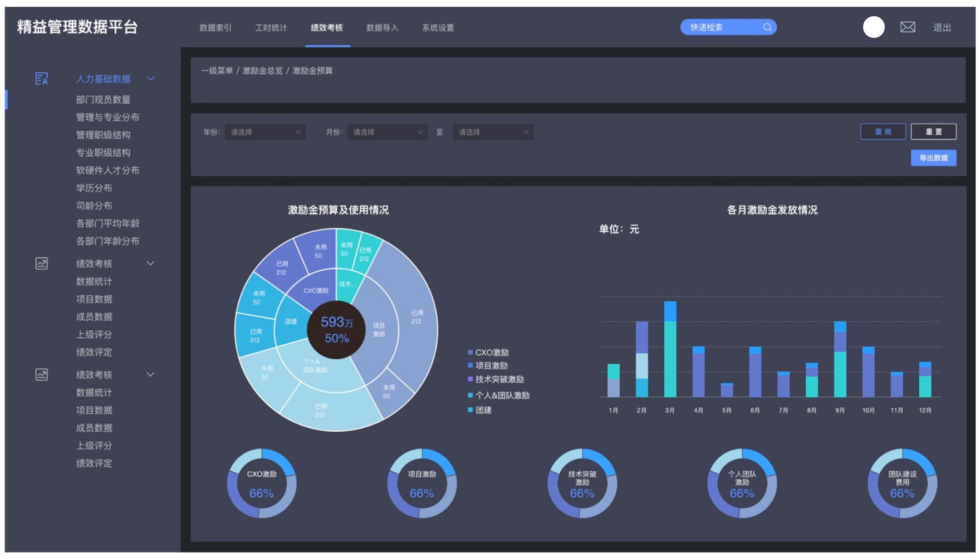
Task: Switch to the 工时统计 tab
Action: click(271, 28)
